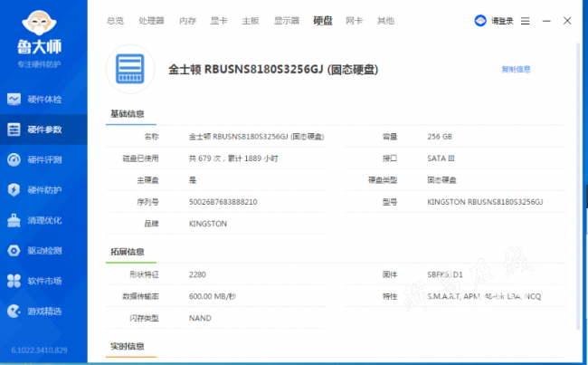Open 游戏精选 icon in sidebar

coord(14,312)
